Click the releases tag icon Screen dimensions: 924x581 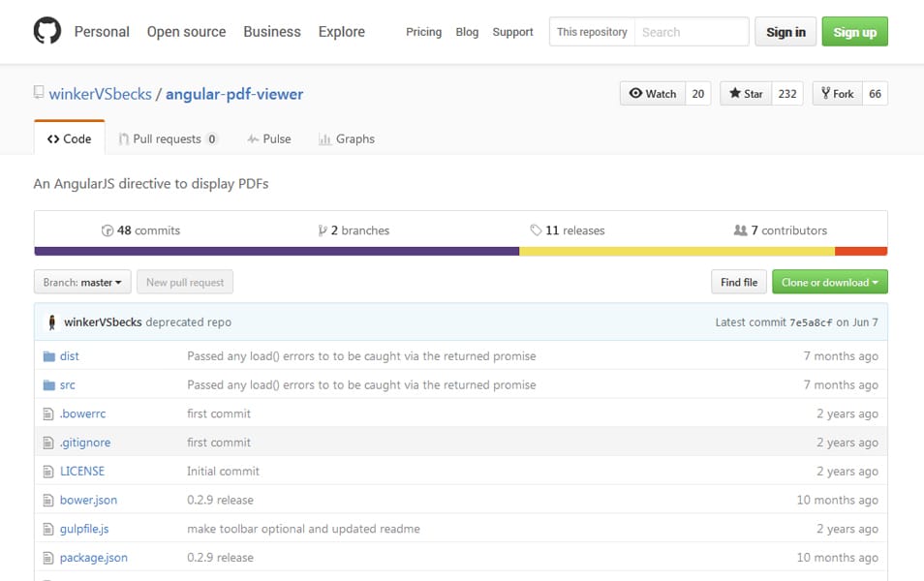(x=536, y=229)
